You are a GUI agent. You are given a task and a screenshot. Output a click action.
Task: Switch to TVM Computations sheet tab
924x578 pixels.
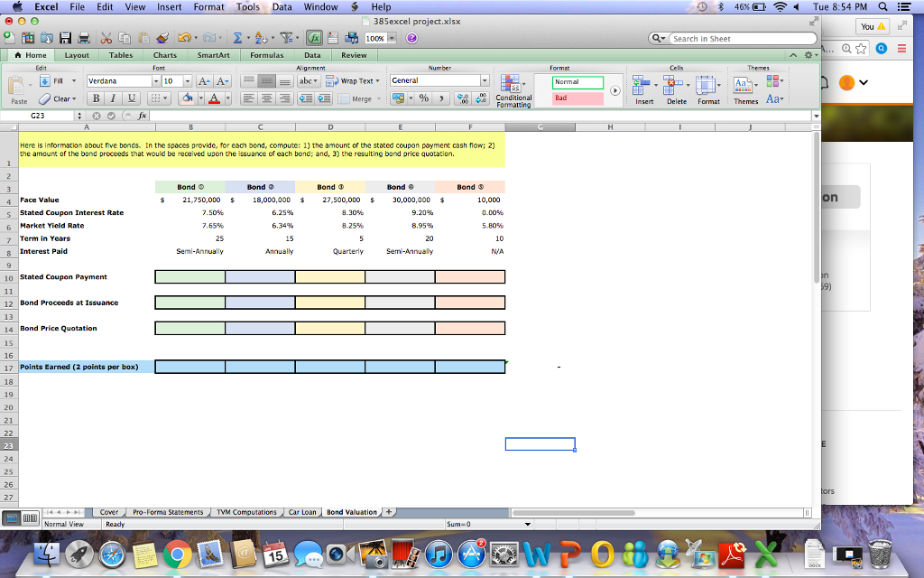246,513
